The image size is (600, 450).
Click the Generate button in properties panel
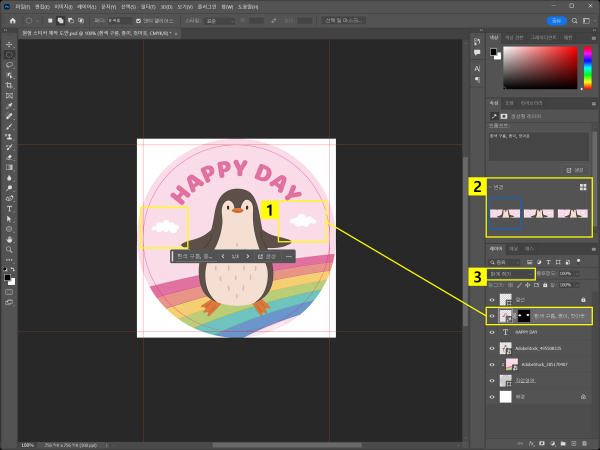575,169
